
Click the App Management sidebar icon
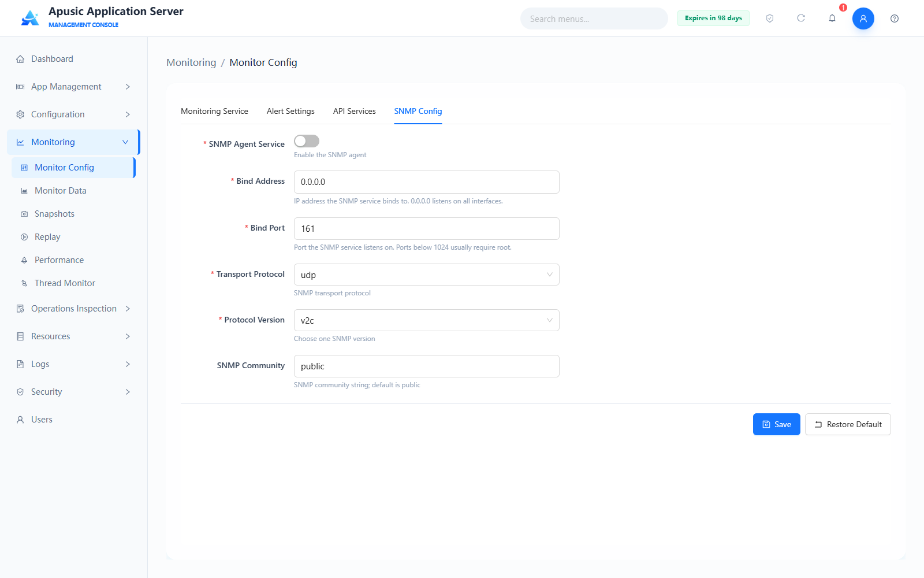tap(20, 87)
